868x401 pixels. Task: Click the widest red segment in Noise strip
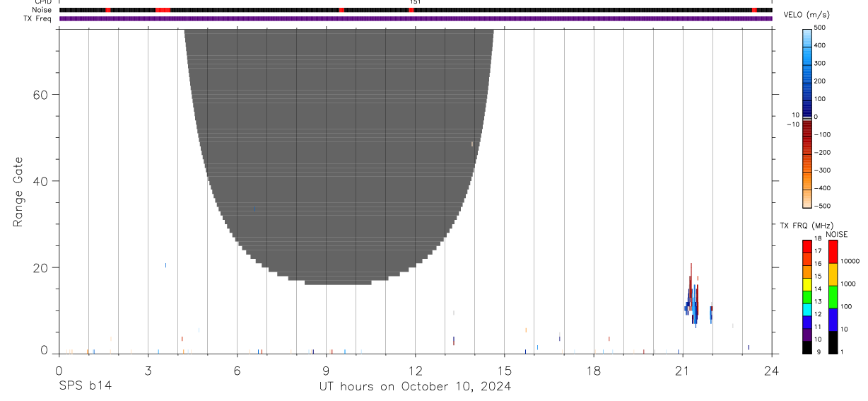[163, 10]
